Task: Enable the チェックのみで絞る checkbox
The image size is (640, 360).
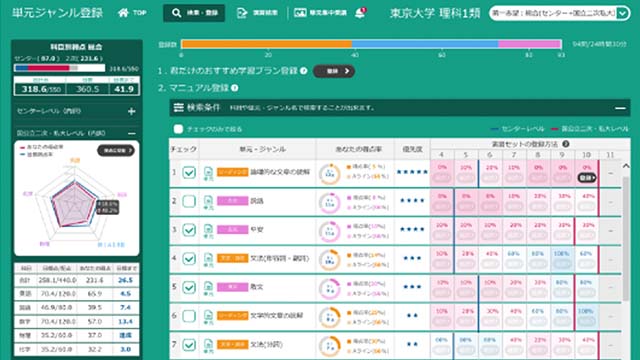Action: (178, 129)
